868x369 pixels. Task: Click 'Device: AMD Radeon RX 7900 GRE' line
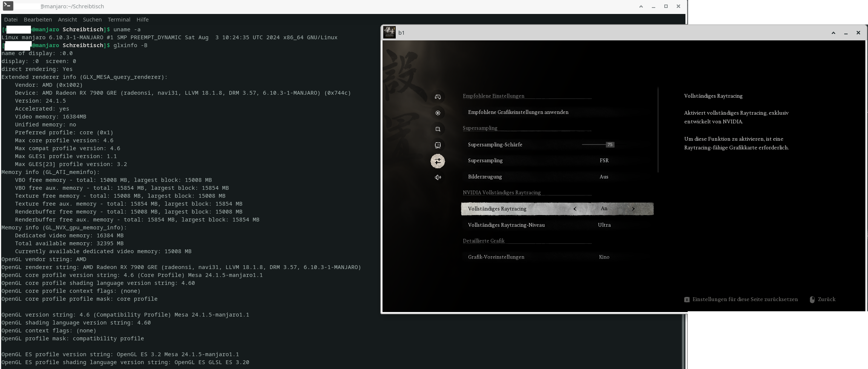tap(183, 93)
